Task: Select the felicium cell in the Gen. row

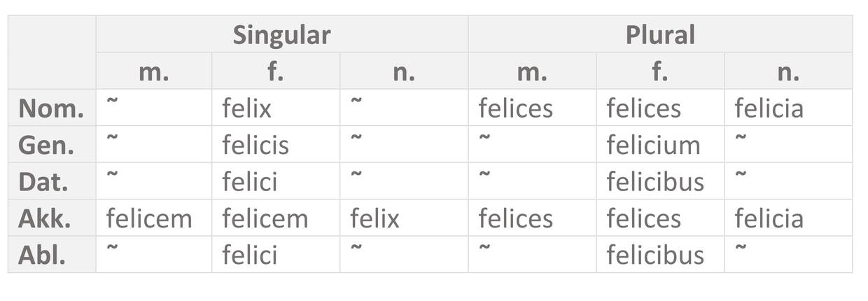Action: [653, 145]
